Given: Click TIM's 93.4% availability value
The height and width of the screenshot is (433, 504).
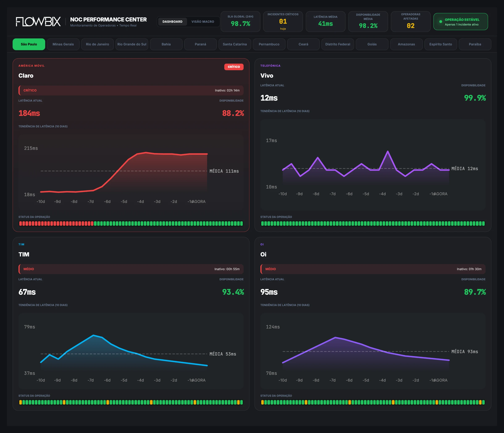Looking at the screenshot, I should [x=233, y=292].
